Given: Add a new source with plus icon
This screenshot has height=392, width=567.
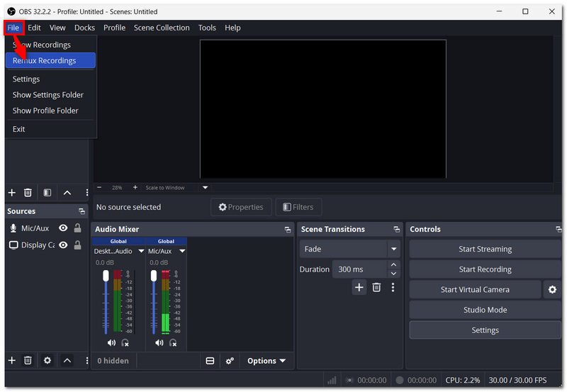Looking at the screenshot, I should (12, 360).
